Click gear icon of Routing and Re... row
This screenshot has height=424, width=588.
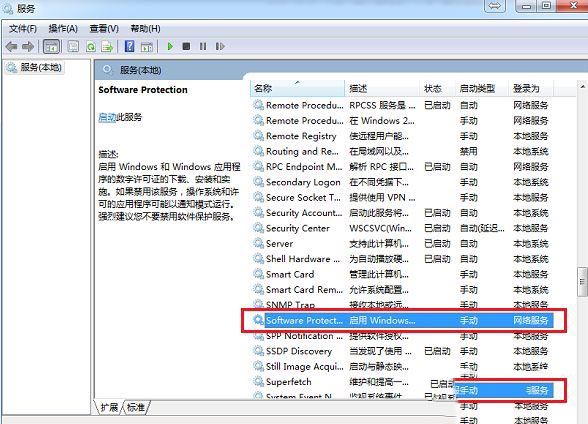[258, 151]
